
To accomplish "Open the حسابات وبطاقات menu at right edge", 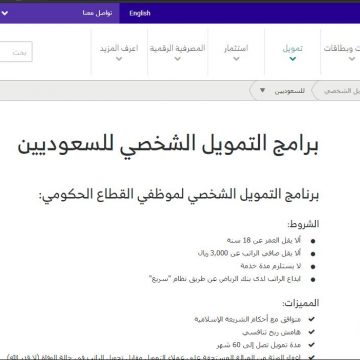I will tap(342, 48).
